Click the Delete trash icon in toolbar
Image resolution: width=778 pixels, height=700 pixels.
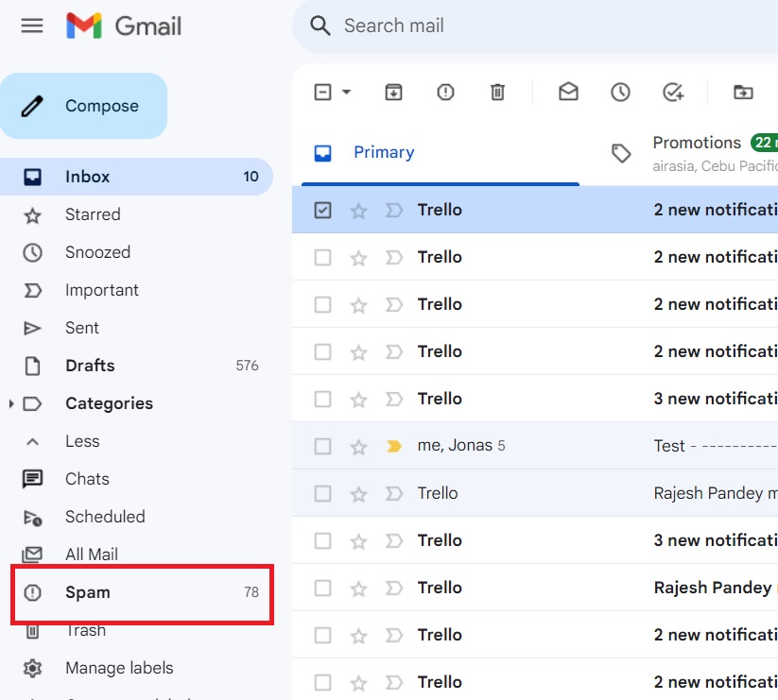point(497,92)
